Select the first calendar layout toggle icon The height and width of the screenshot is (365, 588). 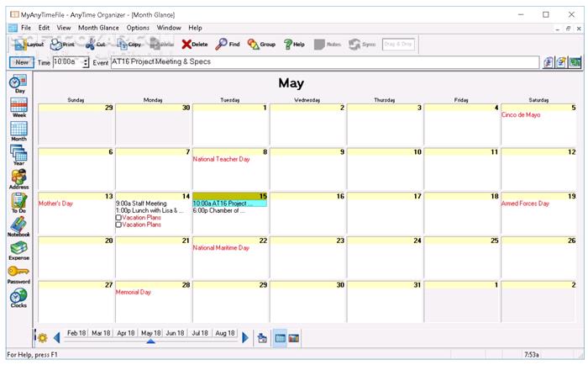pyautogui.click(x=280, y=338)
